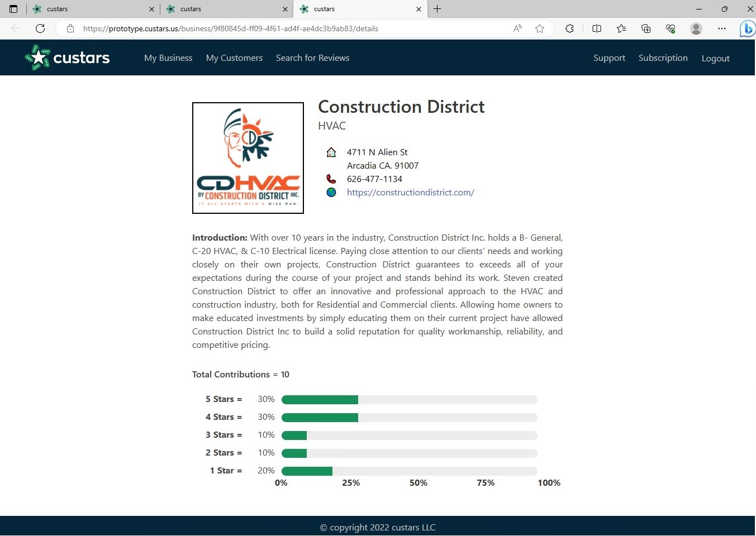The image size is (756, 536).
Task: Go to Search for Reviews
Action: click(312, 58)
